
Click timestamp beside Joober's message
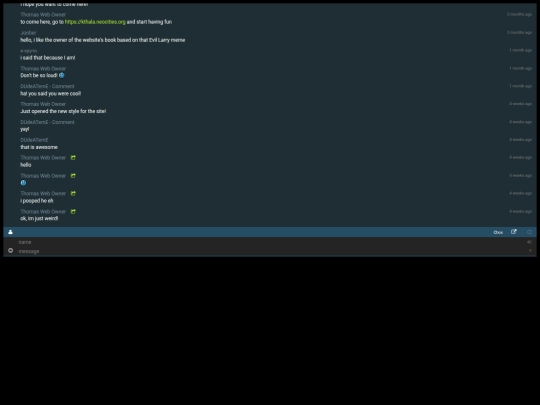pyautogui.click(x=519, y=32)
